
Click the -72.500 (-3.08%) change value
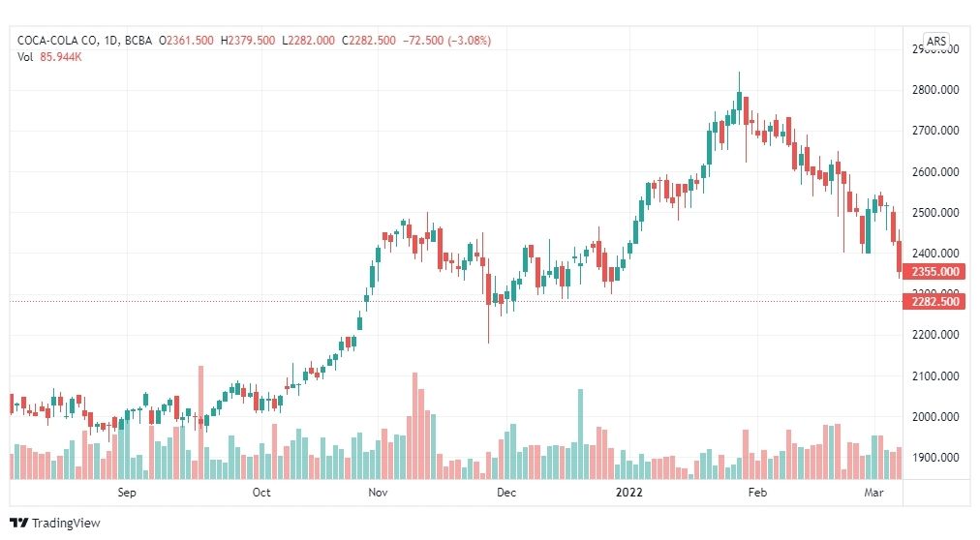click(x=446, y=41)
